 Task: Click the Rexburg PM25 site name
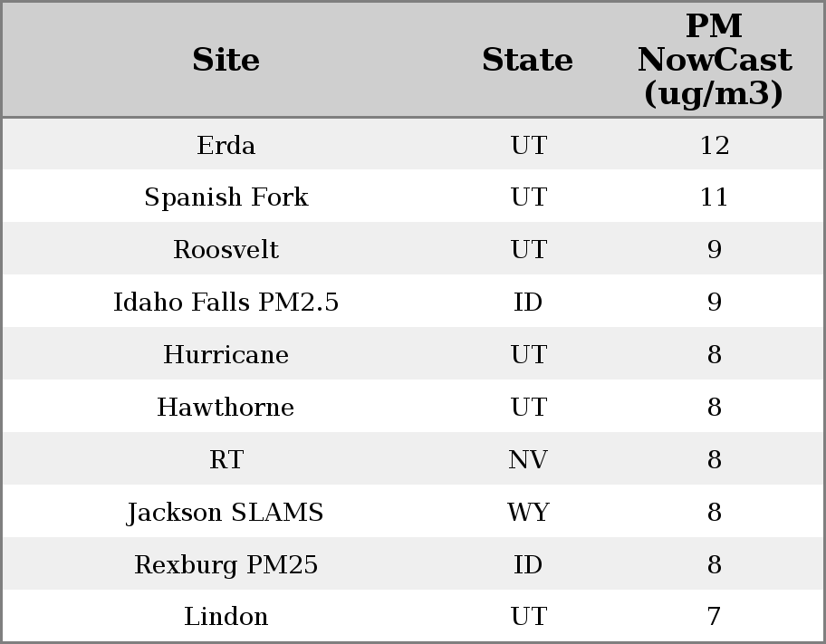226,565
